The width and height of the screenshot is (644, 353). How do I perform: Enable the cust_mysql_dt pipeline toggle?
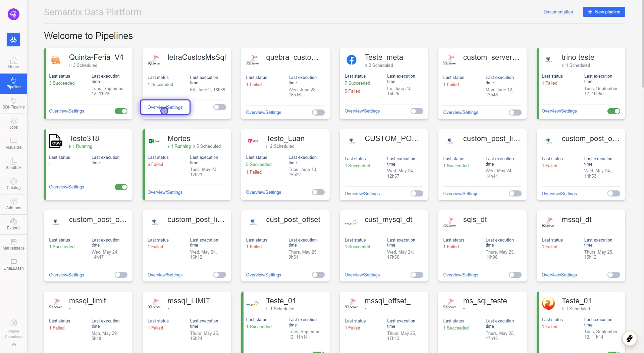pyautogui.click(x=417, y=275)
